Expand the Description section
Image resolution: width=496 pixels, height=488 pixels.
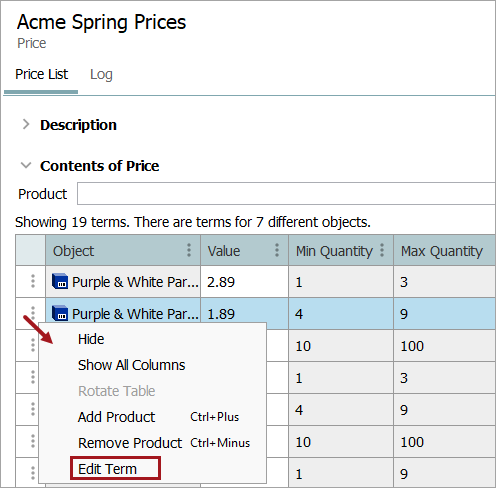tap(26, 124)
